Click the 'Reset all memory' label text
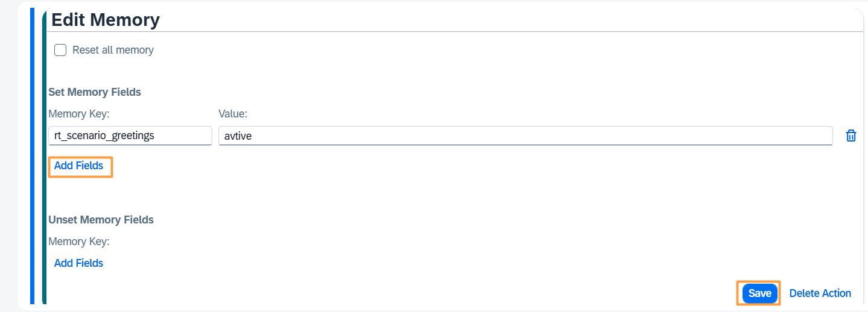This screenshot has height=312, width=868. tap(113, 50)
